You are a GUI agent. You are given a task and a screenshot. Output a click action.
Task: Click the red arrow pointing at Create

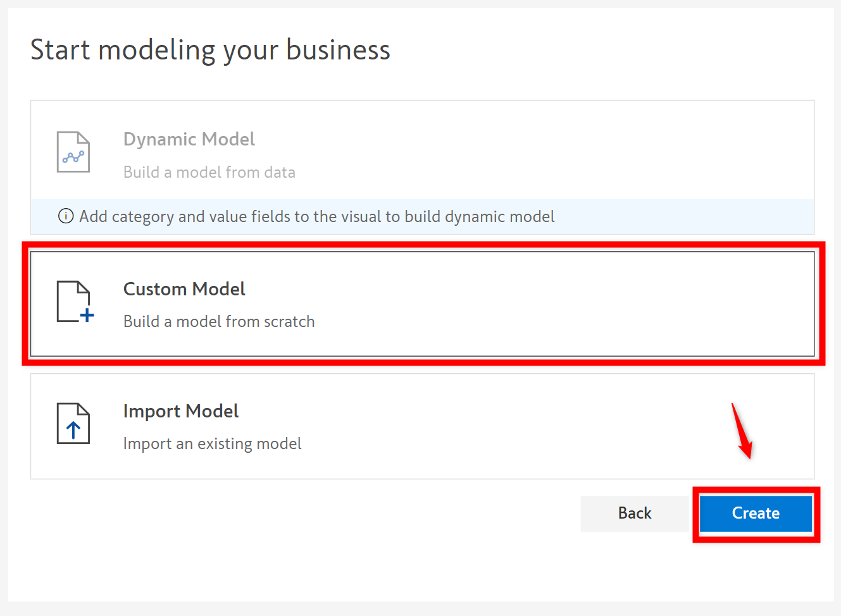742,431
